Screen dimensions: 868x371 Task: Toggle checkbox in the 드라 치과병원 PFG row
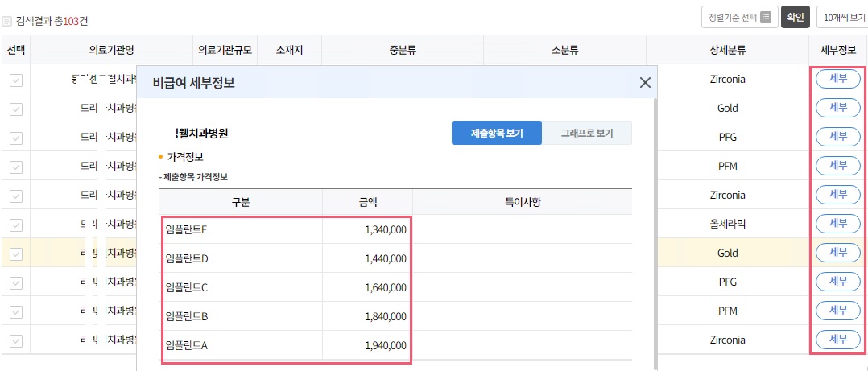(x=16, y=138)
